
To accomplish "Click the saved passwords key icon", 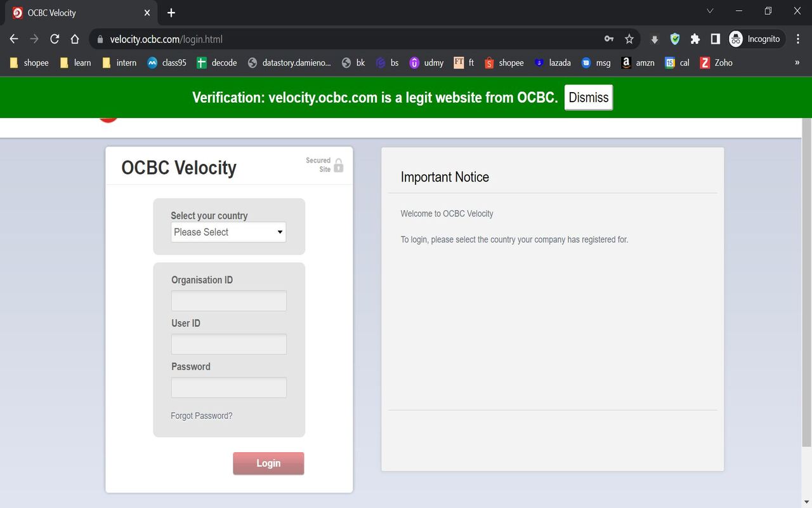I will [608, 39].
